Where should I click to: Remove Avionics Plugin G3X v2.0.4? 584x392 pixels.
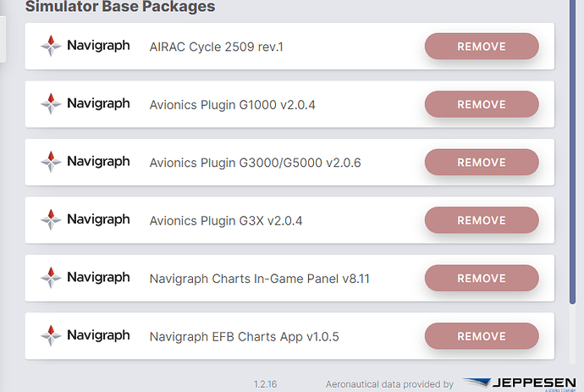[x=482, y=220]
